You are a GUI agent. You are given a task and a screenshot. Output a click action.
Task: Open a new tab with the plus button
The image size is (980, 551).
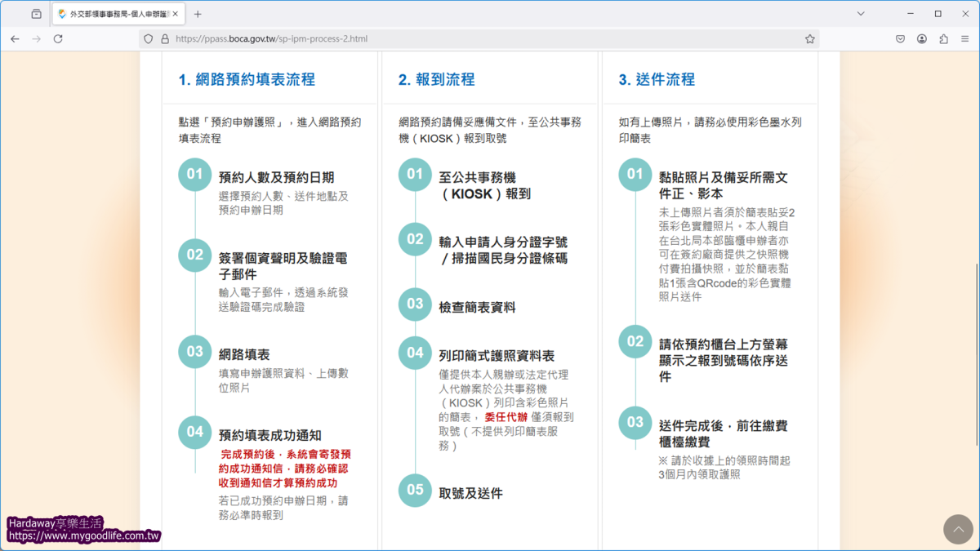[x=197, y=14]
